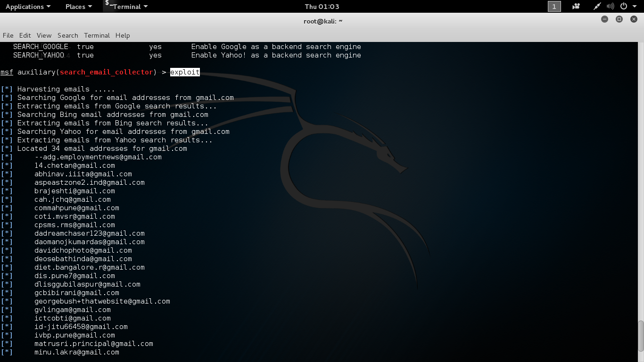Image resolution: width=644 pixels, height=362 pixels.
Task: Click the commahpune@gmail.com email
Action: click(77, 208)
